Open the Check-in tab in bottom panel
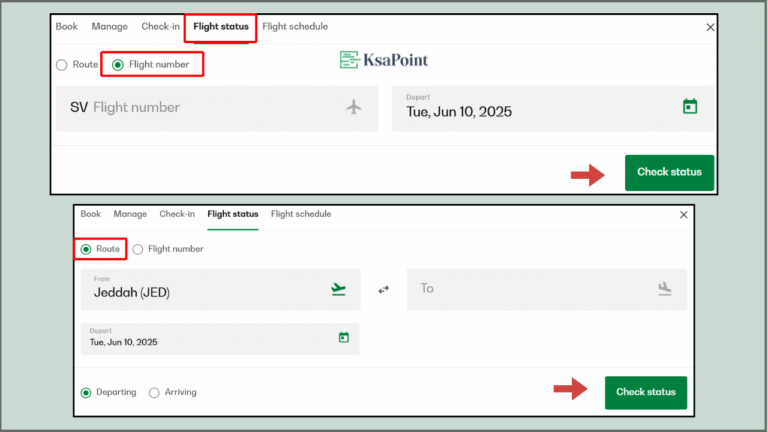768x432 pixels. click(177, 214)
